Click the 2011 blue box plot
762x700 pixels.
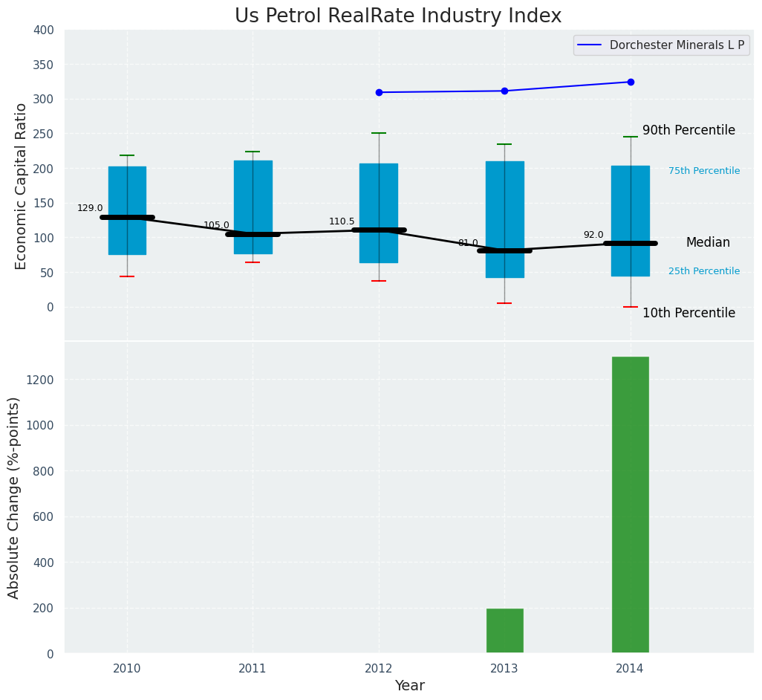[253, 193]
